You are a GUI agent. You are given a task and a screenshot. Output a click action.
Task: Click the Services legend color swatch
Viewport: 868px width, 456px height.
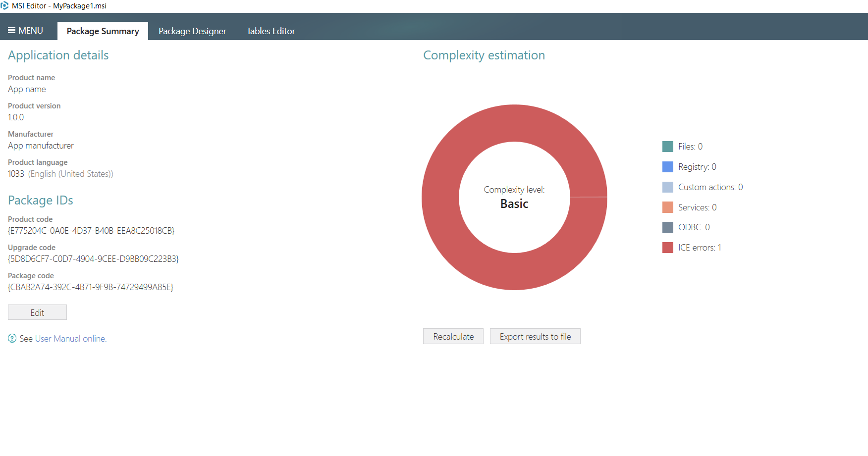668,207
